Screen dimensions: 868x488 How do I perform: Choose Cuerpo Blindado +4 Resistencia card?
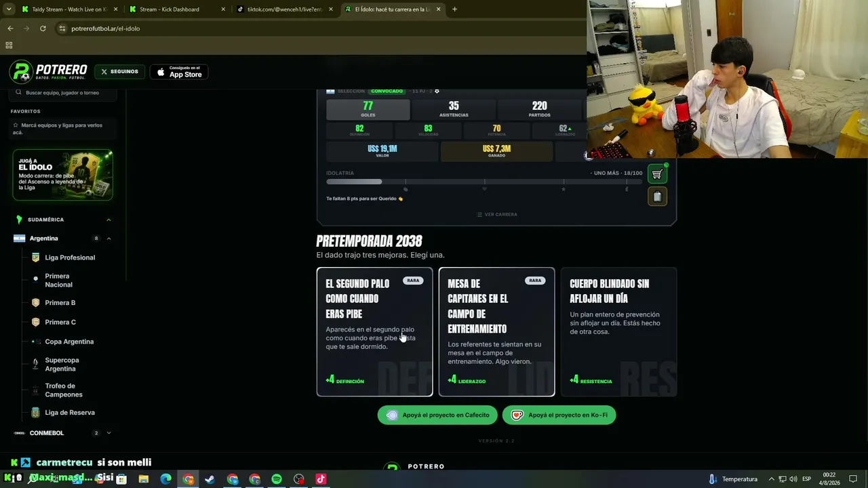pyautogui.click(x=618, y=332)
